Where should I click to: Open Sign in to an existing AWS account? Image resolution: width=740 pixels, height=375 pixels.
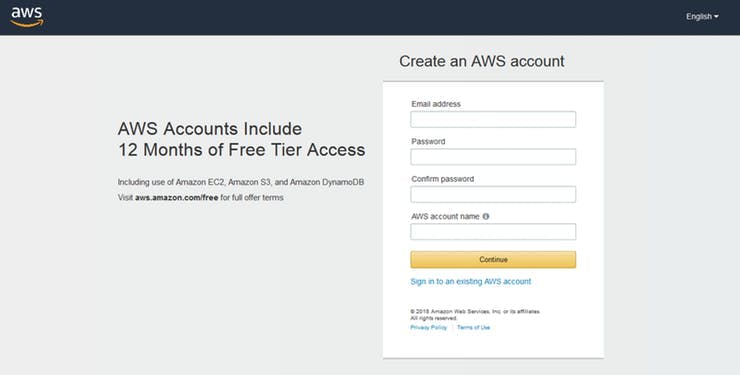click(471, 281)
